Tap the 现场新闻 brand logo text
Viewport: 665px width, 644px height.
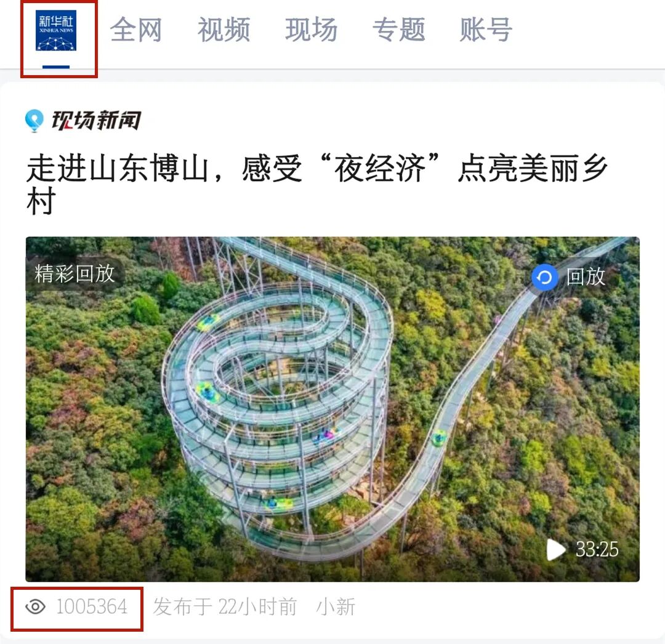pyautogui.click(x=97, y=121)
